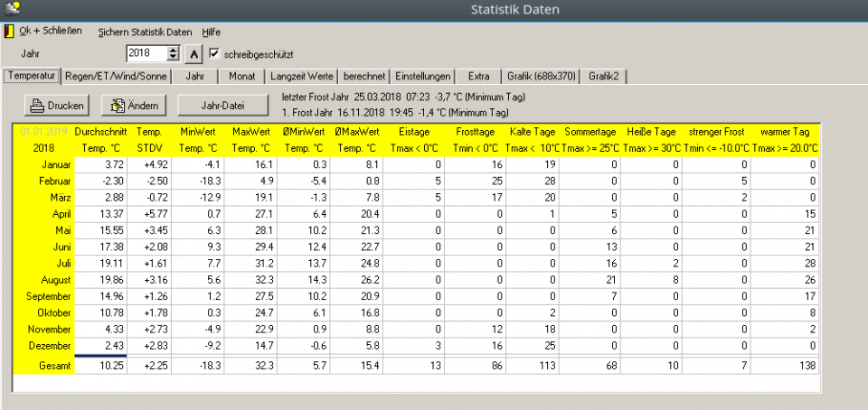Image resolution: width=868 pixels, height=410 pixels.
Task: Select the Grafik2 tab
Action: (x=603, y=76)
